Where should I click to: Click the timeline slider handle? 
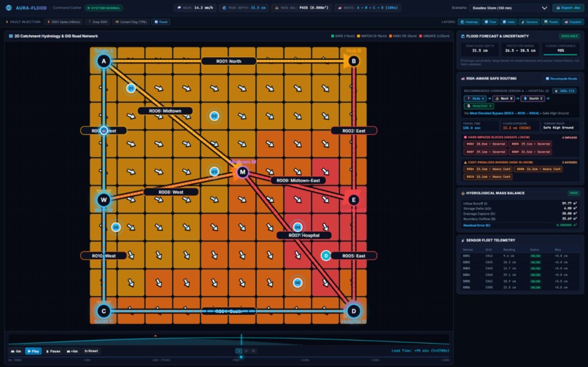point(241,357)
